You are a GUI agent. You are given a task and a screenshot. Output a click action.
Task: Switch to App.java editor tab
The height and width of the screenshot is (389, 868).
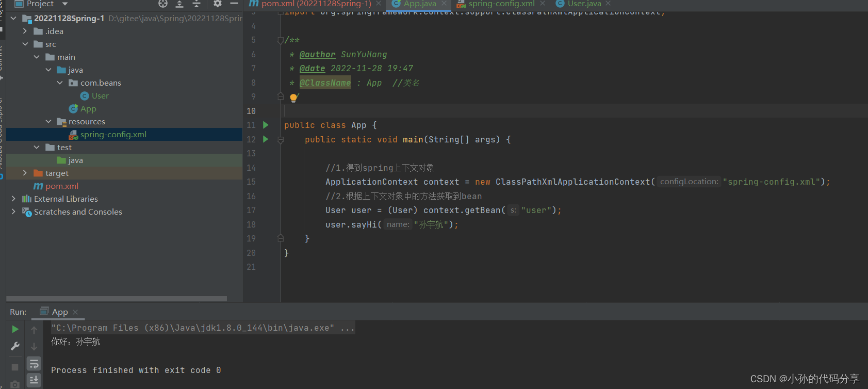click(x=420, y=4)
